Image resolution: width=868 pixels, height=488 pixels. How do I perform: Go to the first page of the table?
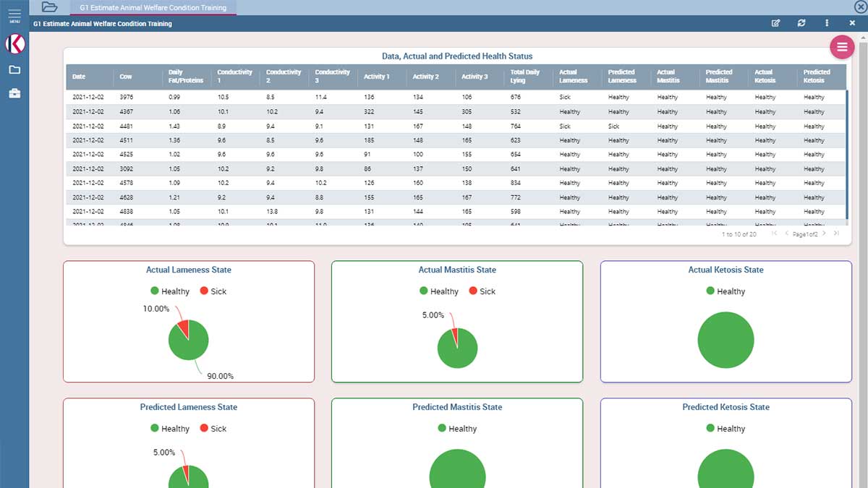pyautogui.click(x=775, y=234)
